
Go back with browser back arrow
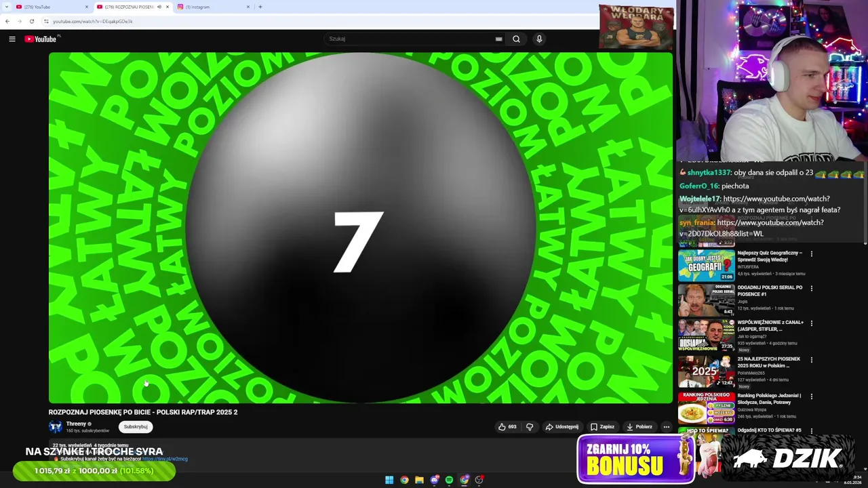point(7,21)
